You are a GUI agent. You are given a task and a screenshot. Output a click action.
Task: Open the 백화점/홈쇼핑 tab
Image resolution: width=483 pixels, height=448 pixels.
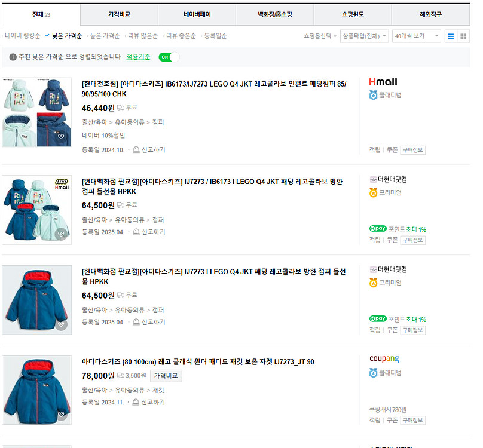pos(275,14)
